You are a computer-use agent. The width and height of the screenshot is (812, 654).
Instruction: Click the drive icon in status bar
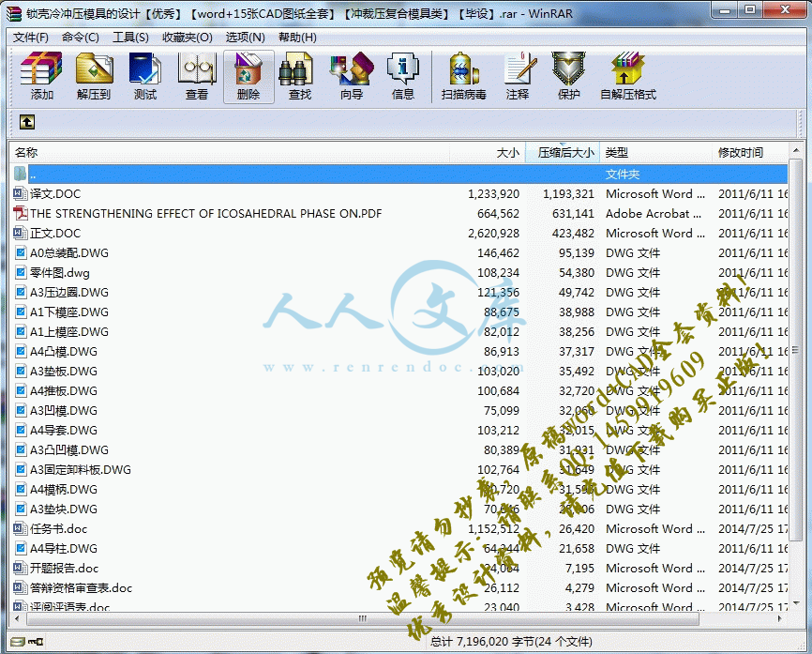(x=18, y=642)
